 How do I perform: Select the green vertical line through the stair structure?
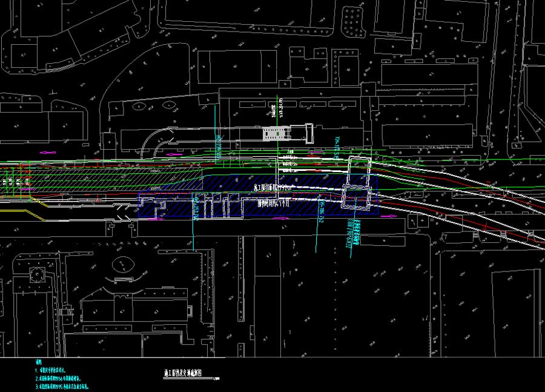point(277,112)
